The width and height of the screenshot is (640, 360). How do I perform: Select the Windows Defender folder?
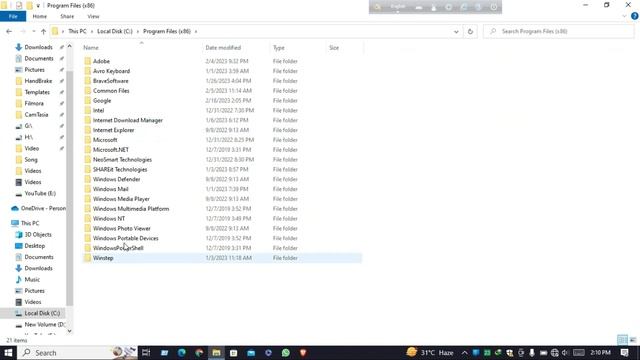tap(116, 179)
